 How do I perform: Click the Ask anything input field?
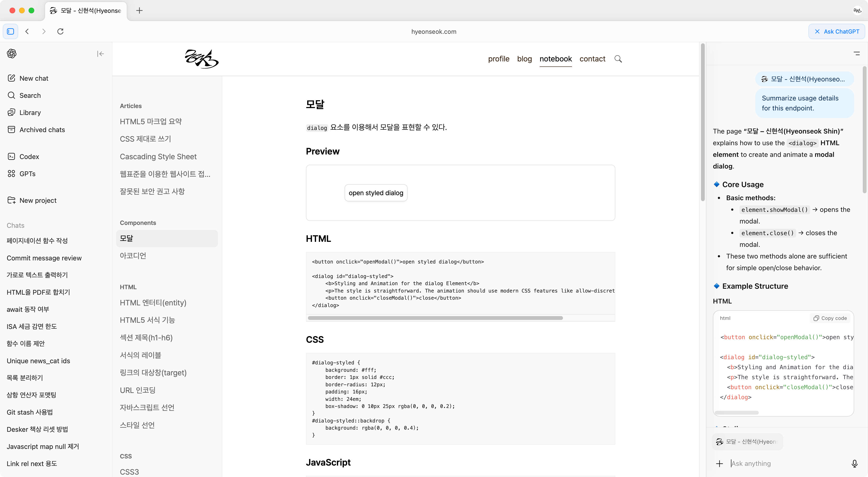pyautogui.click(x=785, y=463)
